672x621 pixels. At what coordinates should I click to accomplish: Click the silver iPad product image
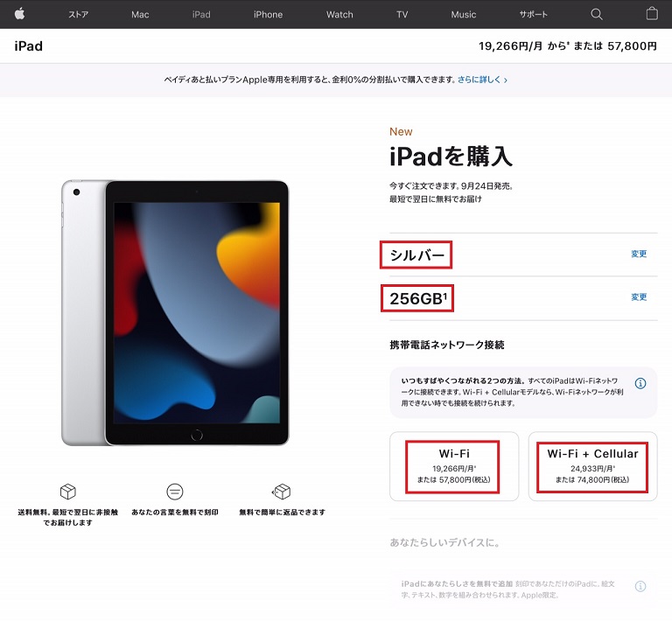tap(175, 312)
